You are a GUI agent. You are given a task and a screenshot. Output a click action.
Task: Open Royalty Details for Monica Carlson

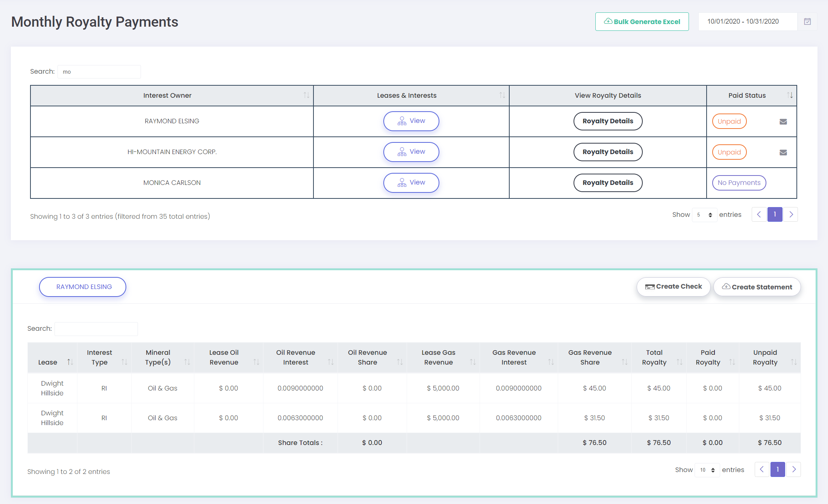(607, 183)
